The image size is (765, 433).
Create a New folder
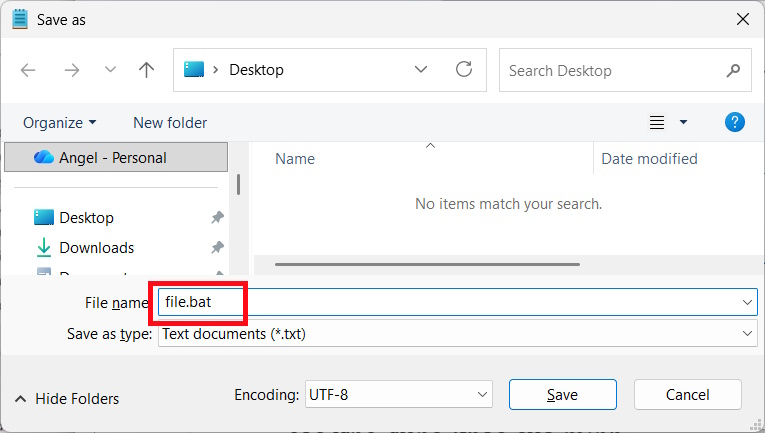[170, 122]
